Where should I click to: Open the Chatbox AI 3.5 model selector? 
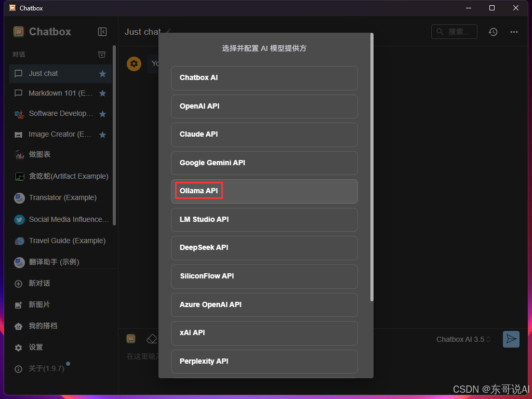tap(463, 339)
